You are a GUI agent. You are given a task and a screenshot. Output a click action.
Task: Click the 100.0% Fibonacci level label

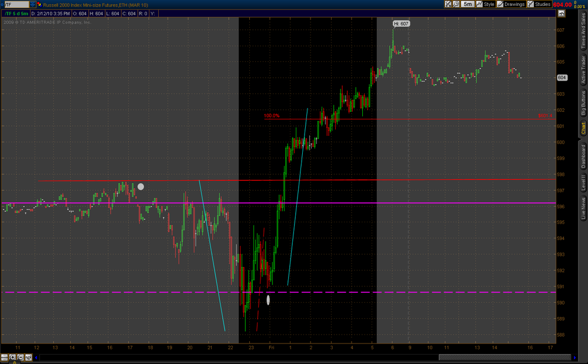coord(272,116)
